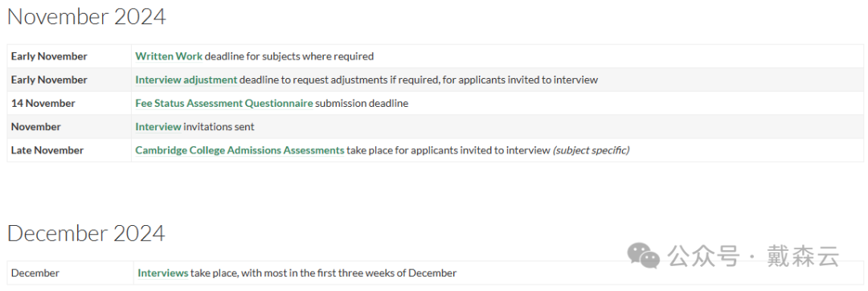
Task: Open the Interview invitations link
Action: pyautogui.click(x=158, y=127)
